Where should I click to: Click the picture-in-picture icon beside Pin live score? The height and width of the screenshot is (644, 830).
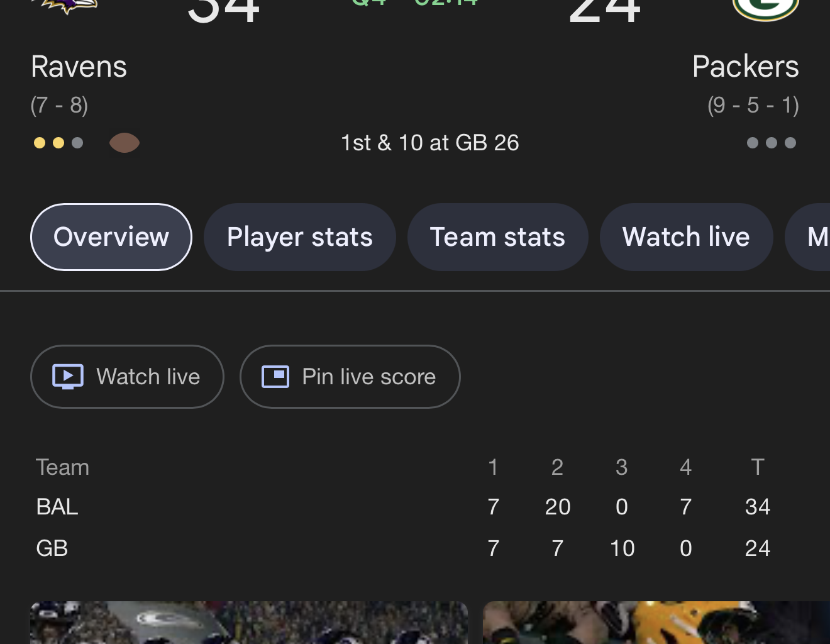275,377
